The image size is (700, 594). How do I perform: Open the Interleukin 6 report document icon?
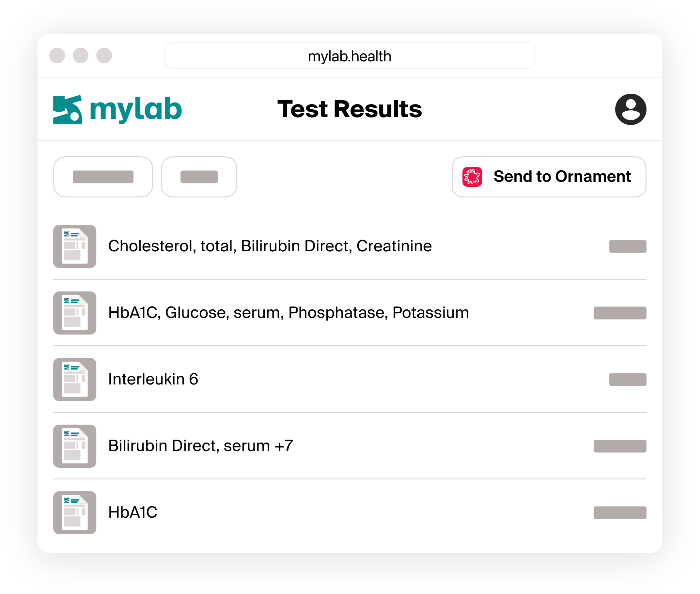75,380
